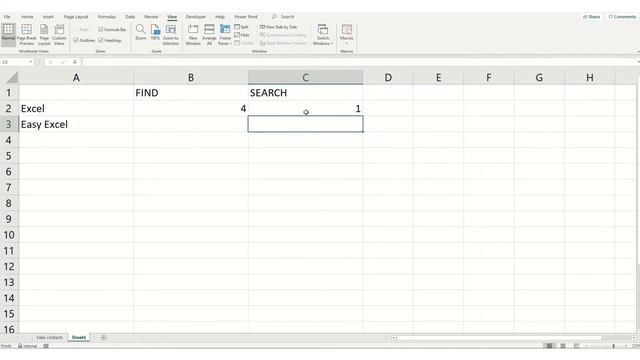Switch to Fake contacts sheet tab
The width and height of the screenshot is (640, 360).
click(x=49, y=338)
